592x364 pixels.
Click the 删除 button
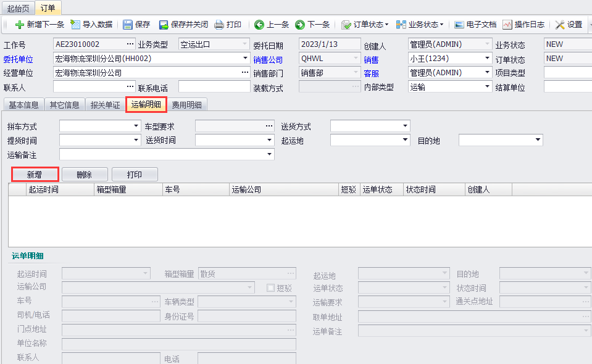click(85, 175)
